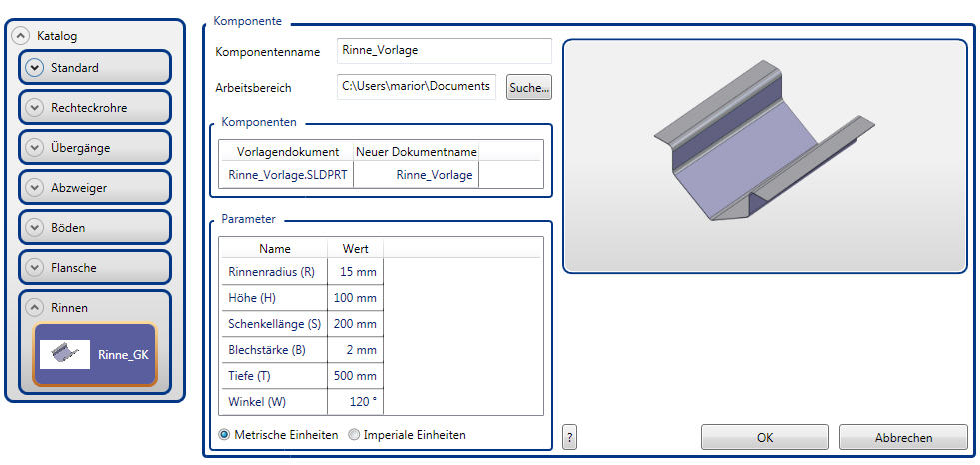Click the Neuer Dokumentname cell Rinne_Vorlage
980x465 pixels.
(416, 175)
